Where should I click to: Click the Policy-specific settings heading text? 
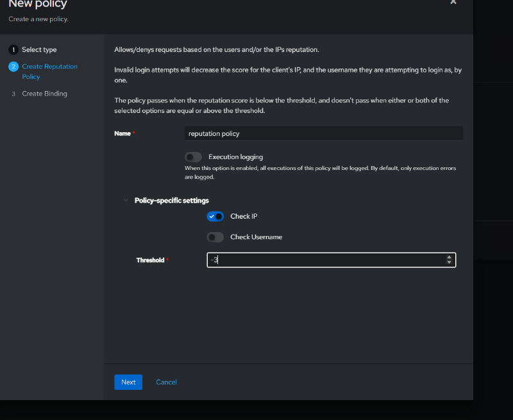(171, 201)
